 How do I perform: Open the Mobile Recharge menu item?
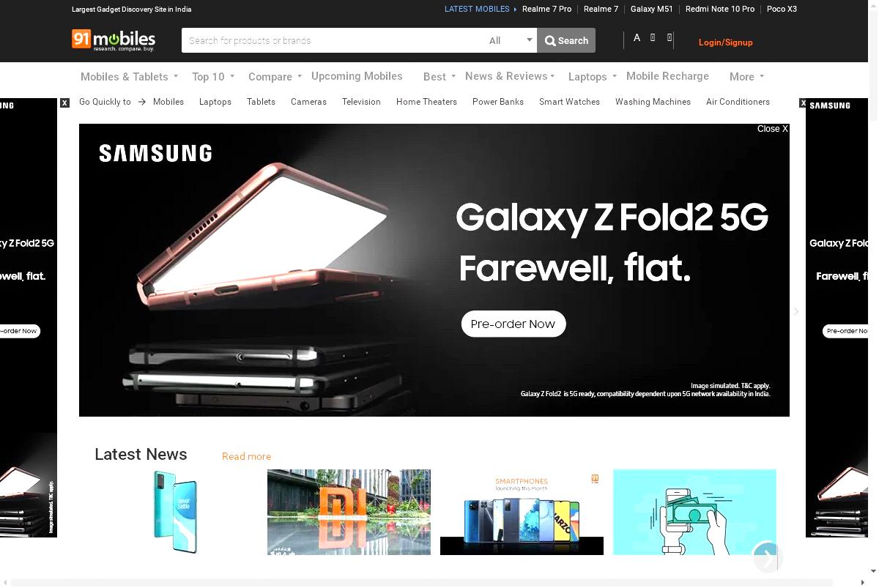pyautogui.click(x=667, y=76)
